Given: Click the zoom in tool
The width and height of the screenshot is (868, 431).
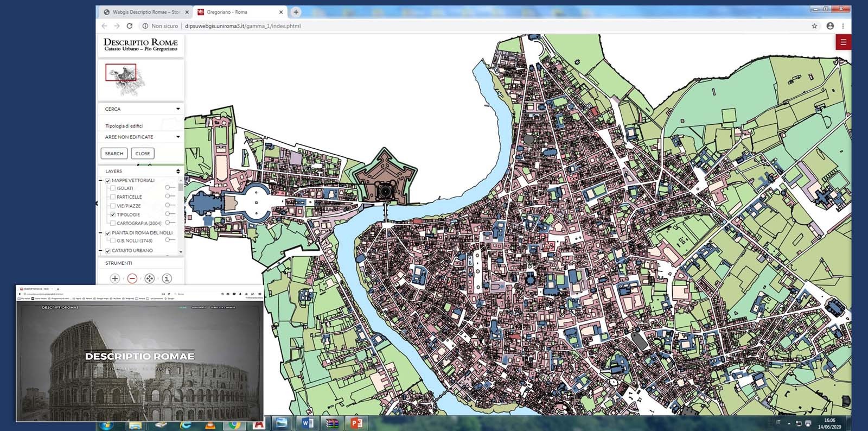Looking at the screenshot, I should coord(115,278).
